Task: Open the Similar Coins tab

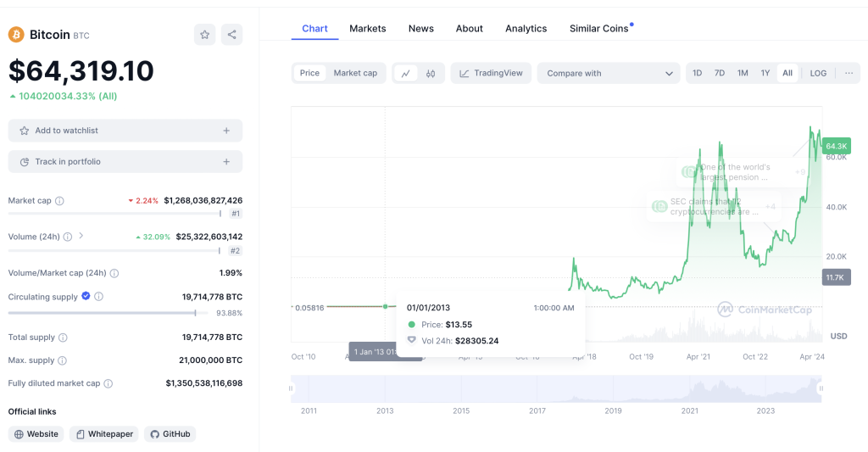Action: pyautogui.click(x=599, y=29)
